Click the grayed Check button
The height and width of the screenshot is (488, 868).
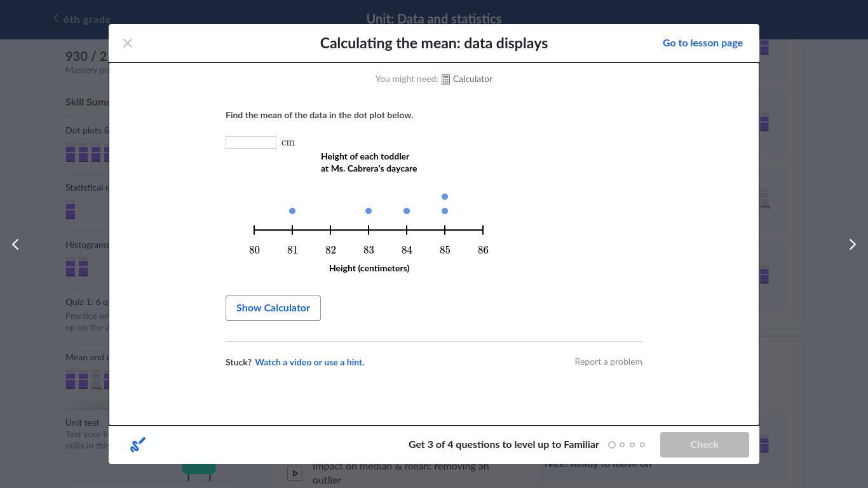[705, 445]
